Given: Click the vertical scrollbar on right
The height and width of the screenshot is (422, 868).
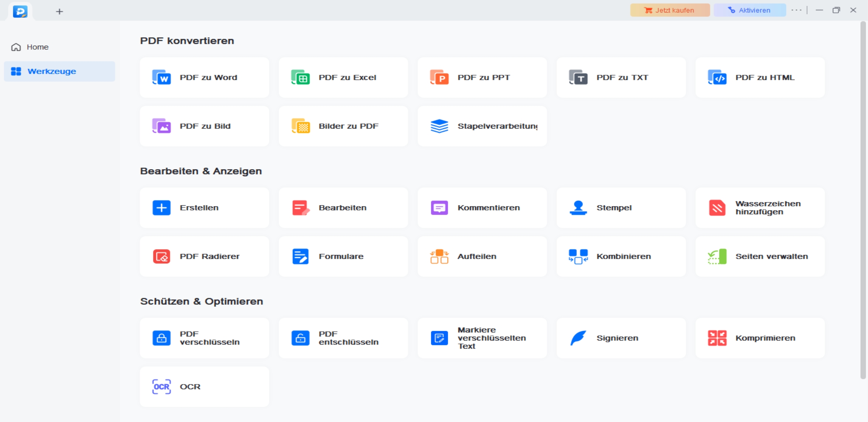Looking at the screenshot, I should (863, 199).
